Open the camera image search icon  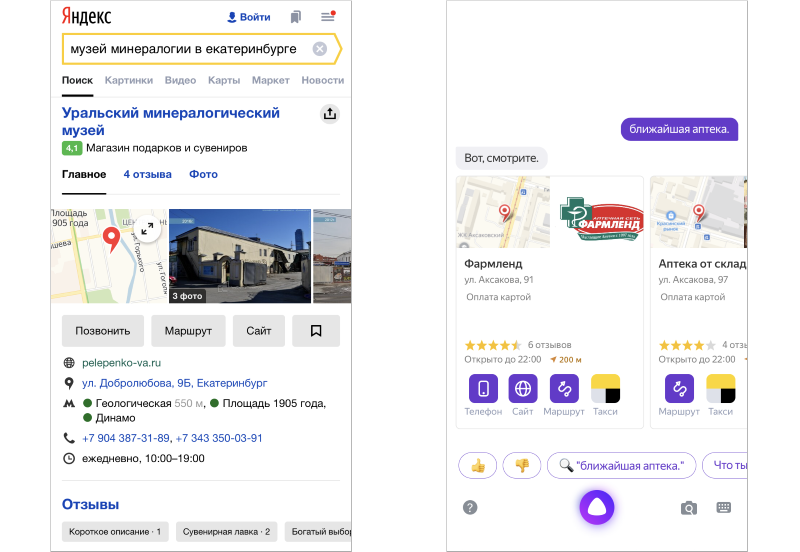tap(689, 508)
